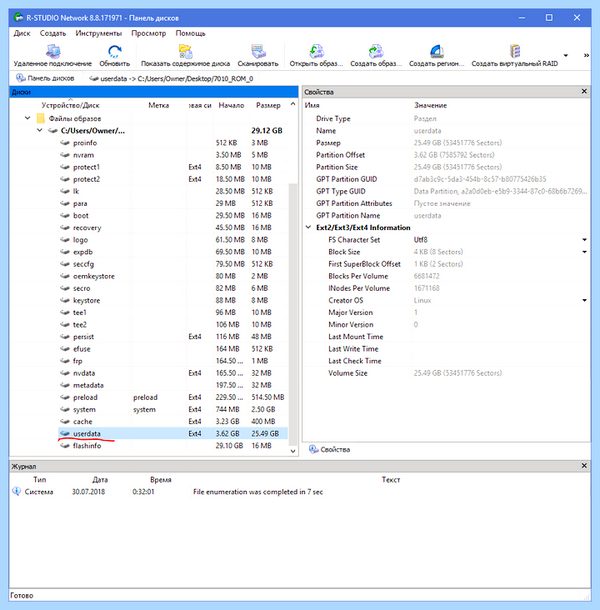The height and width of the screenshot is (610, 600).
Task: Select the nvdata partition row
Action: [x=173, y=373]
